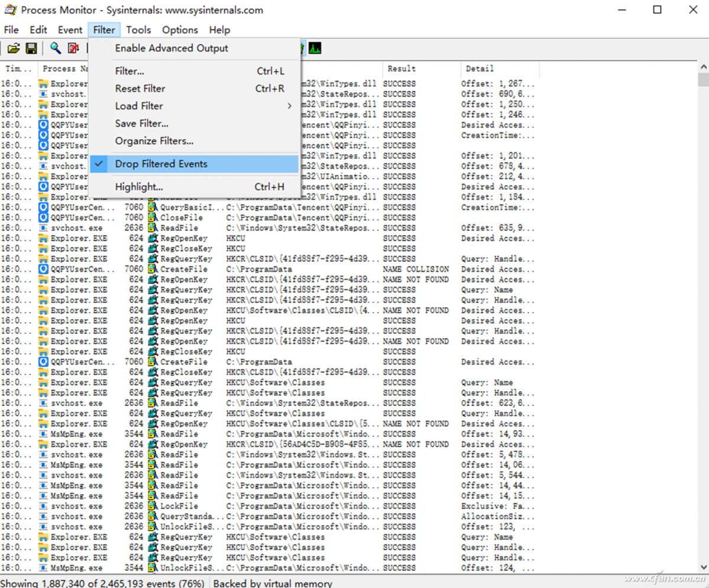
Task: Click the QueryStanda... operation cell
Action: 191,516
